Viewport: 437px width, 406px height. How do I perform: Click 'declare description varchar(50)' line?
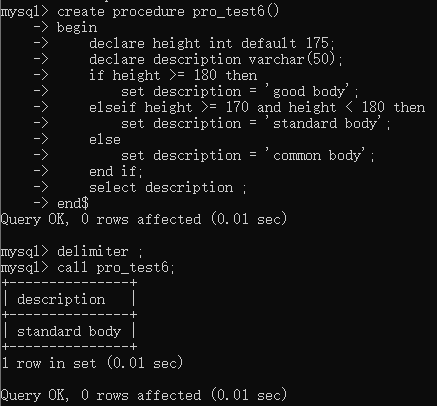pos(215,60)
